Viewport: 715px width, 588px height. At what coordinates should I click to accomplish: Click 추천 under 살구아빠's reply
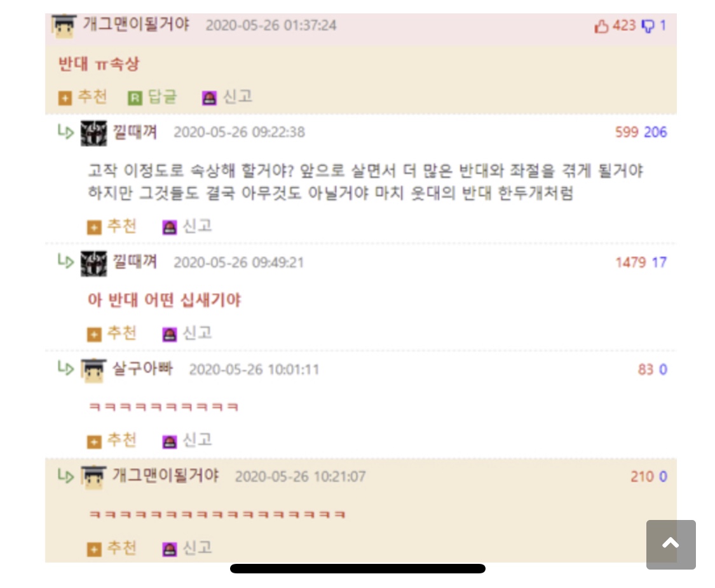112,440
